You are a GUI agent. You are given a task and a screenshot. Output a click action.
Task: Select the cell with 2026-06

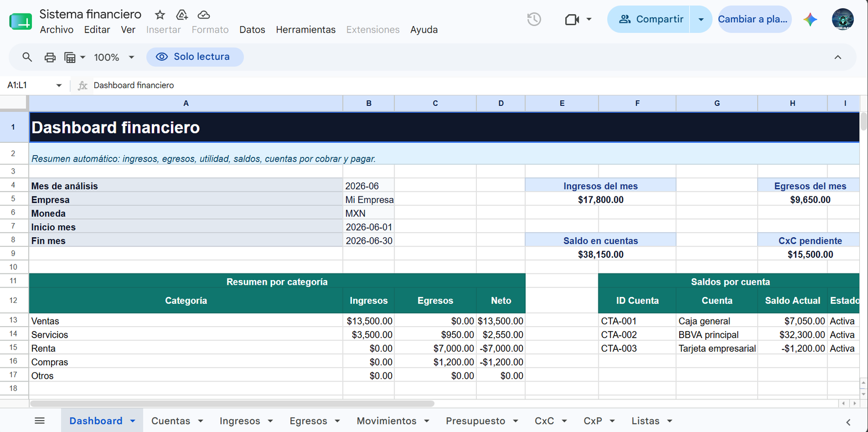[368, 186]
